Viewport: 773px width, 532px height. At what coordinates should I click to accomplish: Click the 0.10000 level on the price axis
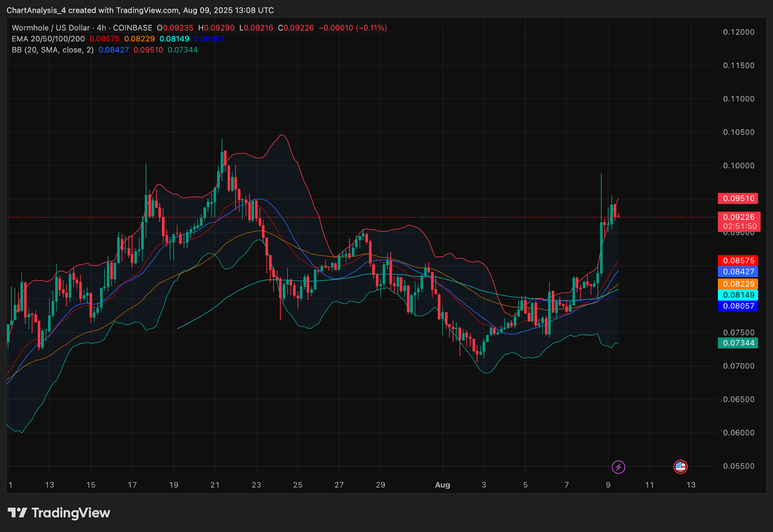click(738, 166)
